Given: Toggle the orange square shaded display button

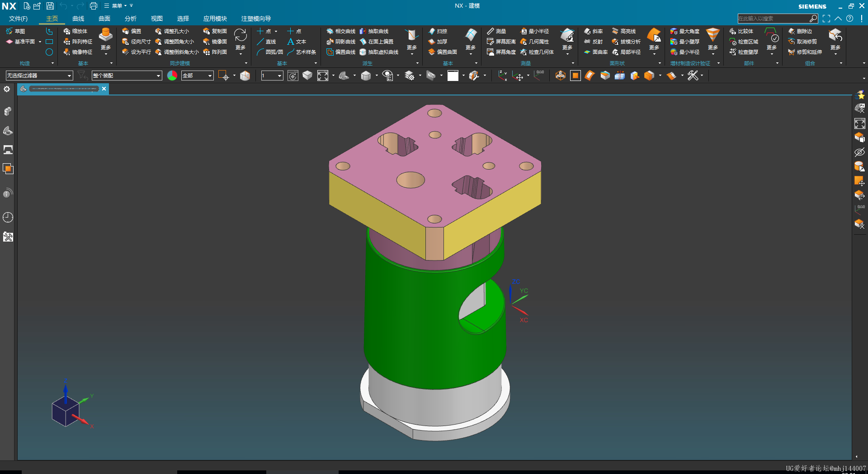Looking at the screenshot, I should (575, 76).
